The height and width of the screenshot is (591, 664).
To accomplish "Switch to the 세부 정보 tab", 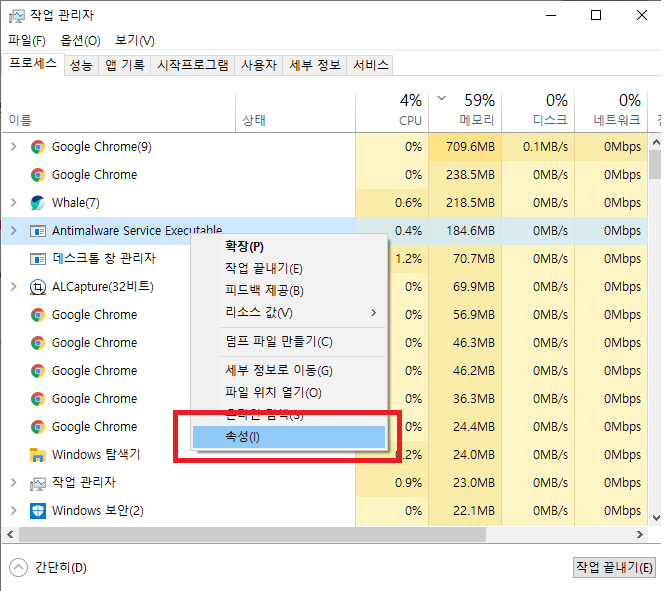I will point(315,65).
